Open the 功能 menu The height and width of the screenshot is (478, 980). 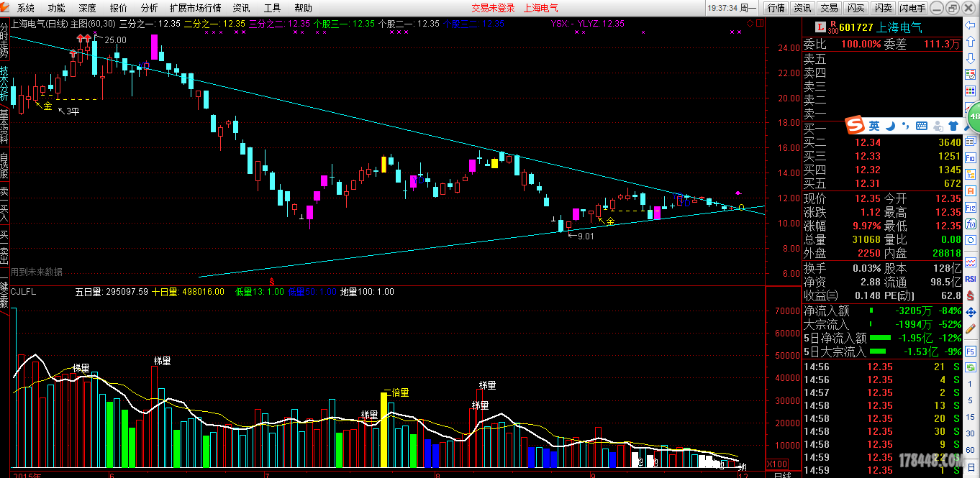pyautogui.click(x=57, y=8)
